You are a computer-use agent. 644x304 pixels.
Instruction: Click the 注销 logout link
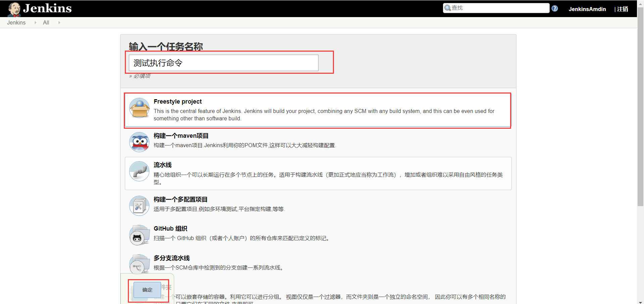point(623,9)
